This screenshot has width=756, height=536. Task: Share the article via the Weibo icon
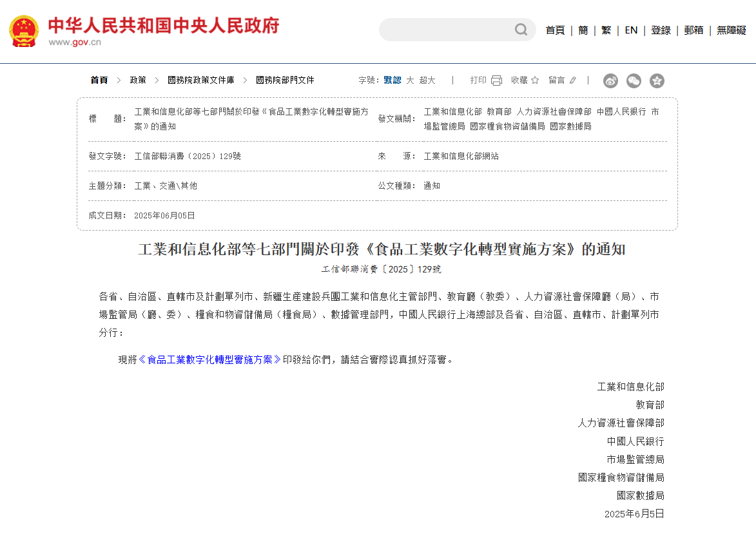610,81
